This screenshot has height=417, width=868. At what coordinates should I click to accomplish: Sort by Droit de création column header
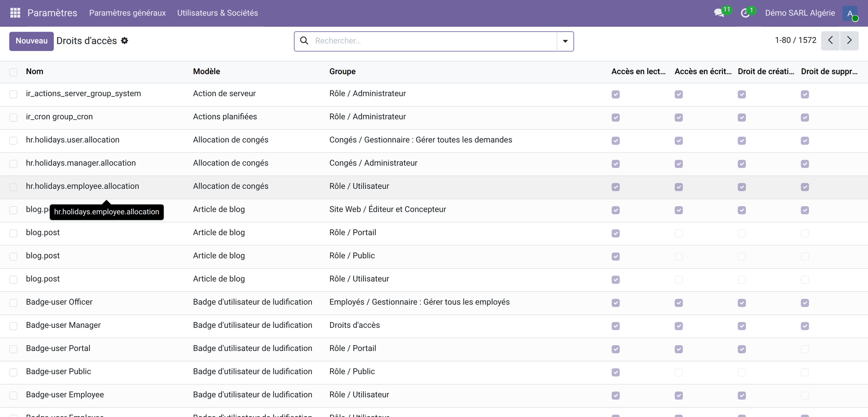point(766,71)
